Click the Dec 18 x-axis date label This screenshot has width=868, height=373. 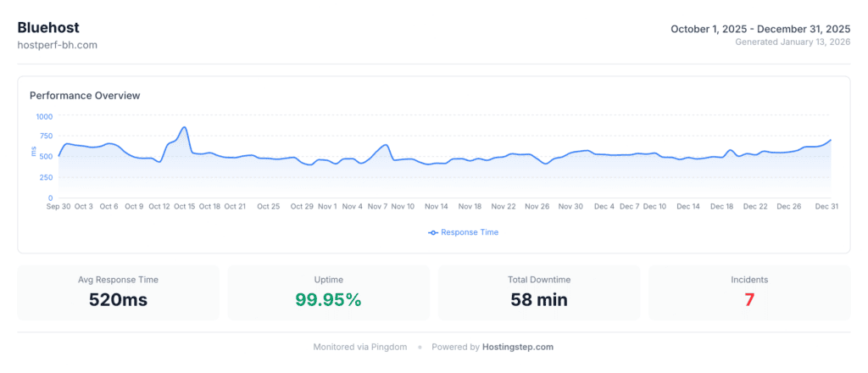(x=722, y=206)
